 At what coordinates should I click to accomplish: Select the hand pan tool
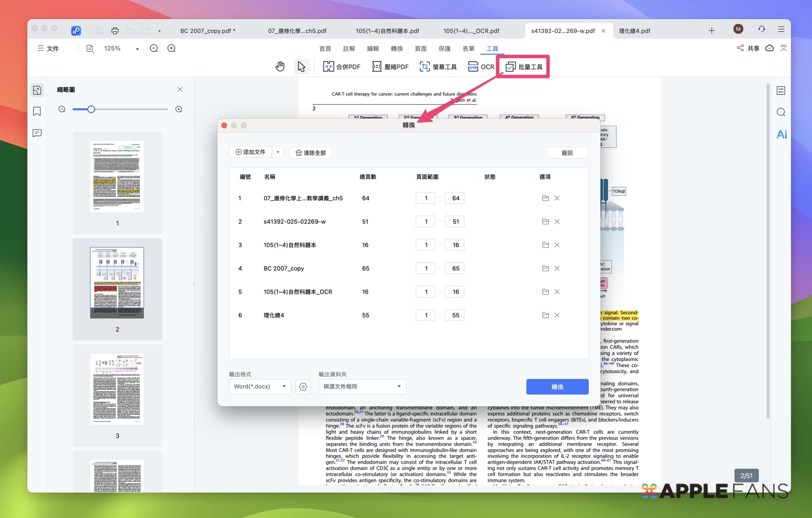coord(280,67)
